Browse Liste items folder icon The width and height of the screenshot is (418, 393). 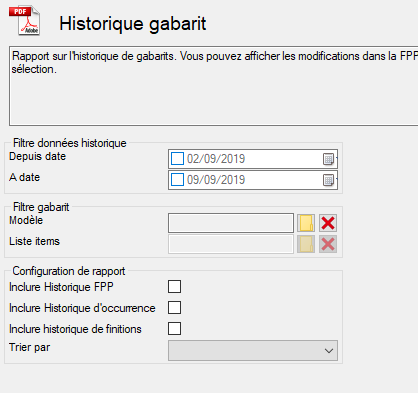click(x=306, y=244)
